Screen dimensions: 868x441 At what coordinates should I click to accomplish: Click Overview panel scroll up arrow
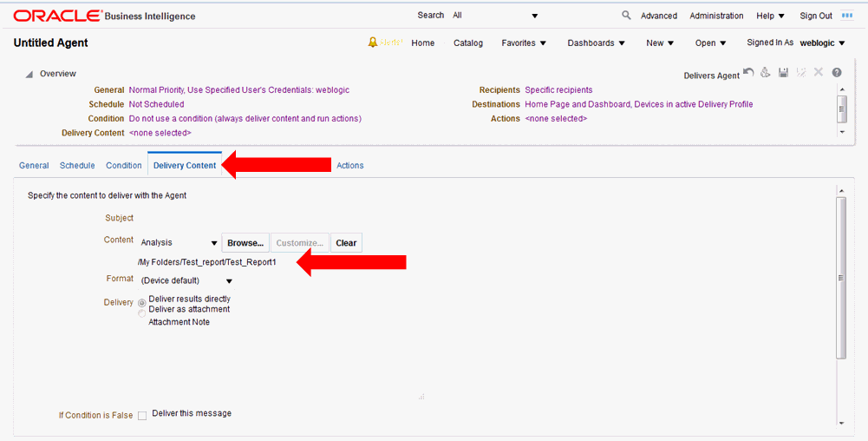[x=842, y=89]
